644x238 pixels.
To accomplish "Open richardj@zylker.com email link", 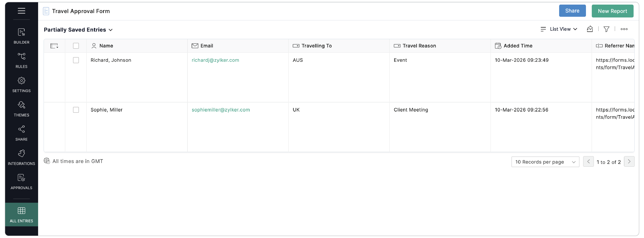I will coord(215,60).
